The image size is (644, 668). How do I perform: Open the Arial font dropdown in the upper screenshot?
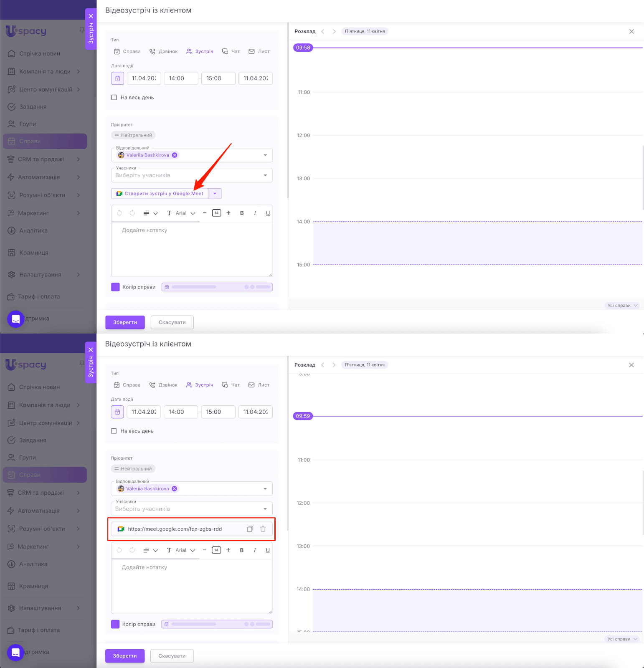pos(182,213)
